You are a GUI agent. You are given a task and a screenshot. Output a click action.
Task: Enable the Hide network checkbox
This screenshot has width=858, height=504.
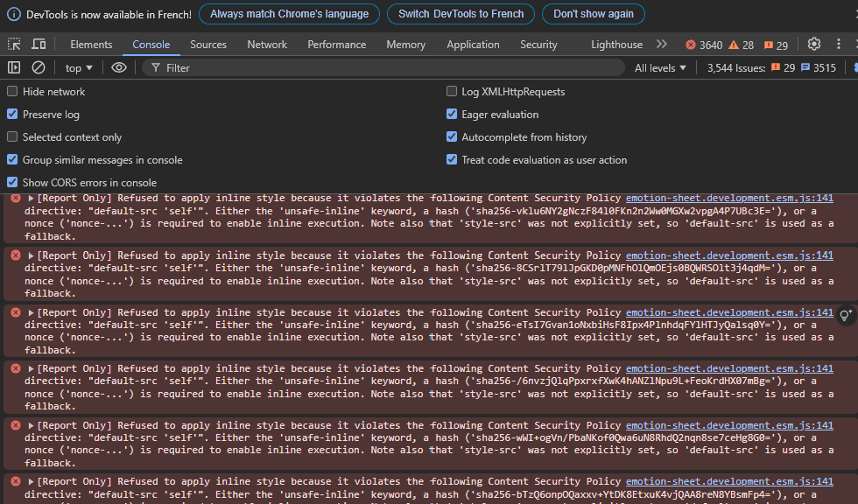pos(12,91)
